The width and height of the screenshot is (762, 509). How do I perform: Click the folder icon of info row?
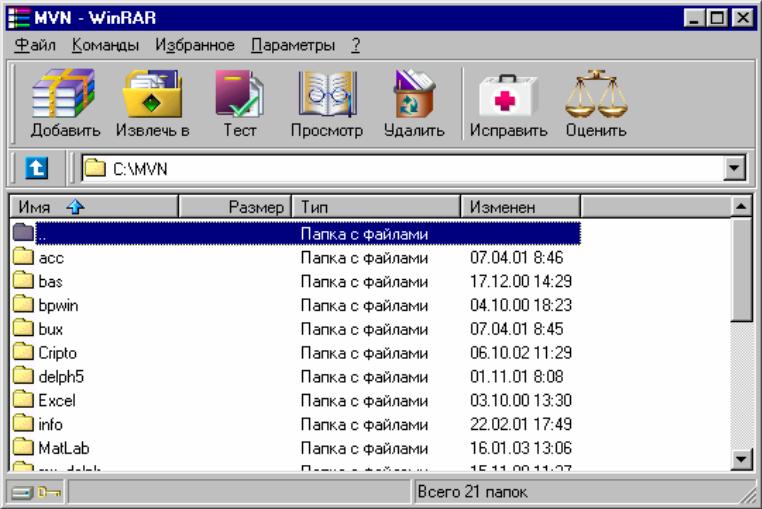[x=23, y=423]
